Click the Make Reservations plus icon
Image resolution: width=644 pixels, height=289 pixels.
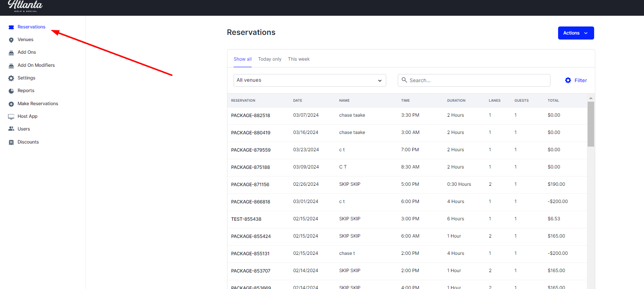(11, 104)
